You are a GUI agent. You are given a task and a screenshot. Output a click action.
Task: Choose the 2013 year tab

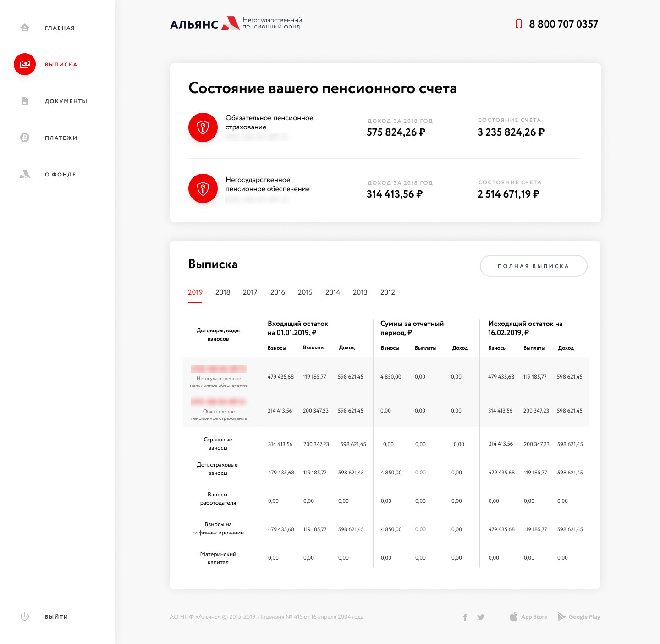coord(360,292)
